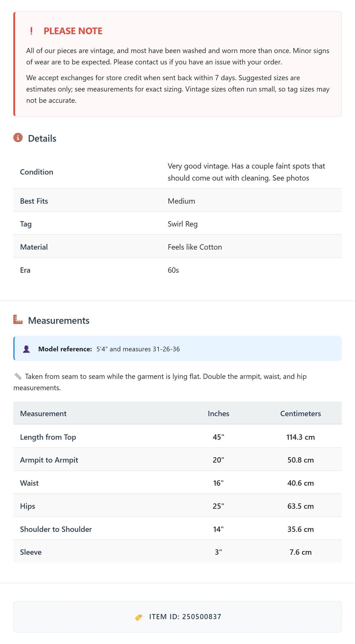Click the Swirl Reg tag value

pos(183,224)
